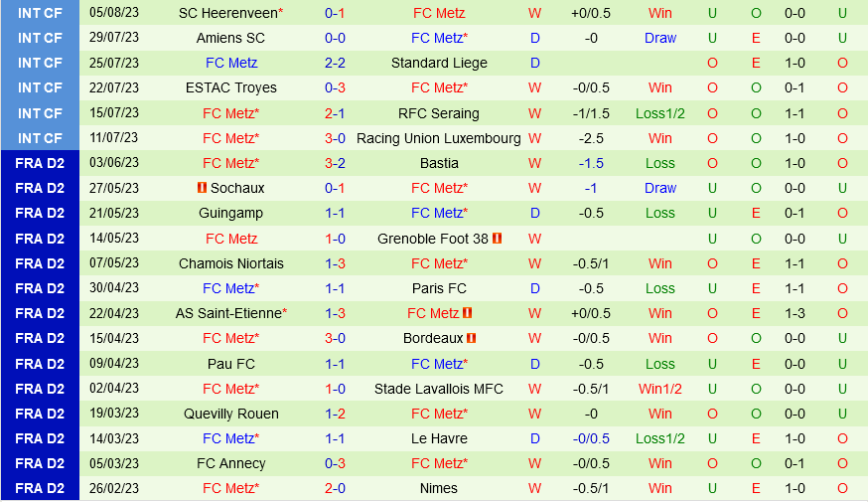
Task: Click the FRA D2 label in Nimes row
Action: 40,488
